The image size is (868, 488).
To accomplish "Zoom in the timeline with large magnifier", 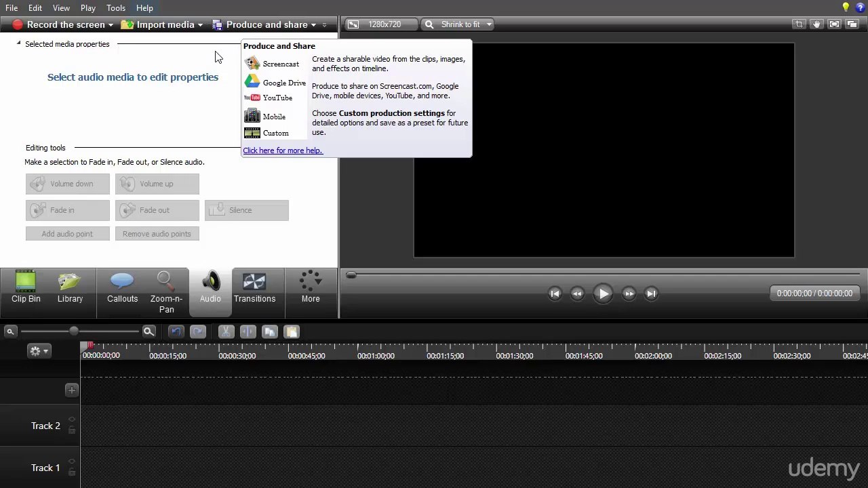I will (149, 331).
